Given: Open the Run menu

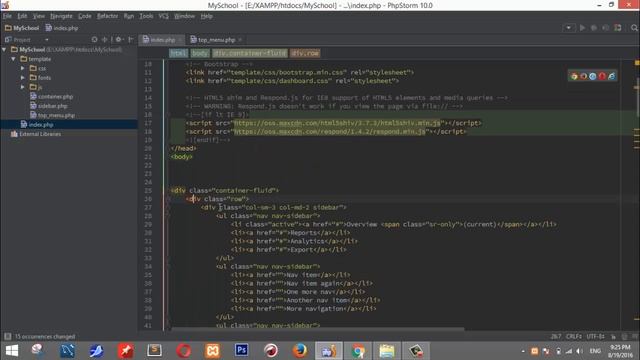Looking at the screenshot, I should 129,16.
